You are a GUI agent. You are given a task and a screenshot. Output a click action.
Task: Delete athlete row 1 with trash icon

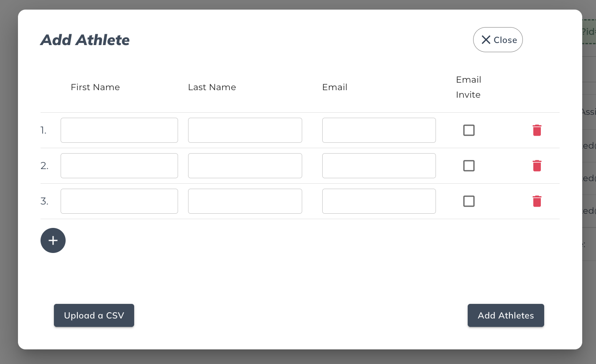click(537, 130)
